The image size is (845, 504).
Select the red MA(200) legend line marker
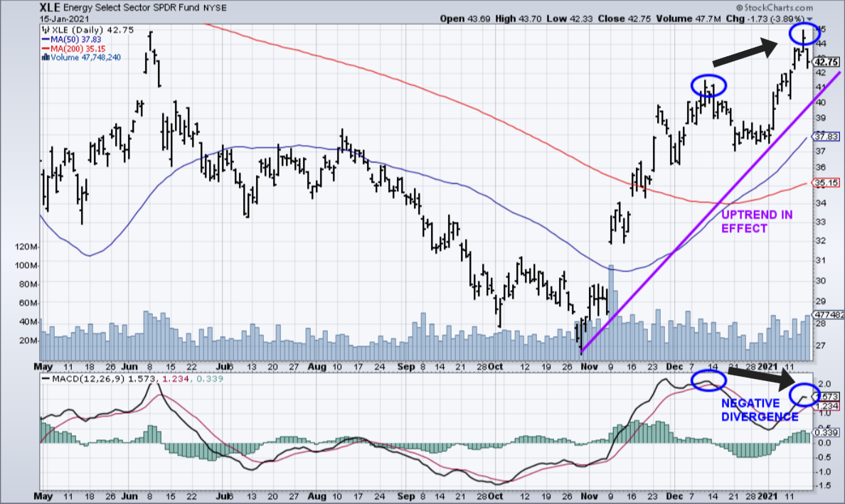coord(46,48)
